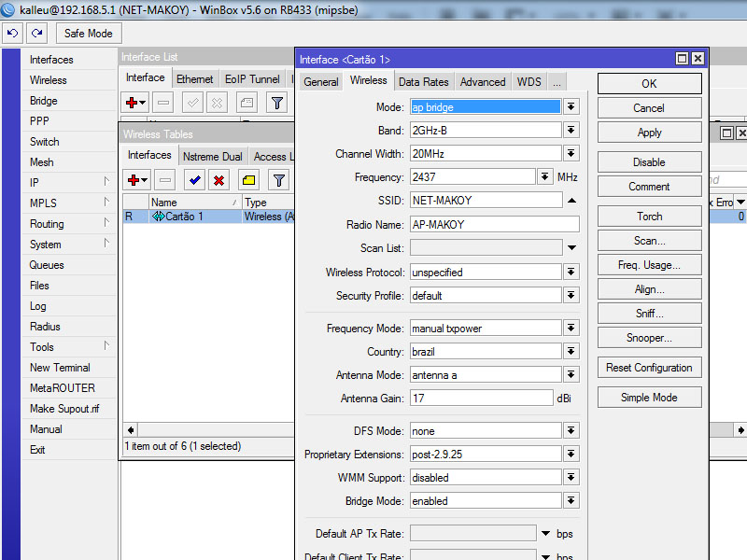Viewport: 747px width, 560px height.
Task: Click the Redo arrow in top toolbar
Action: (36, 34)
